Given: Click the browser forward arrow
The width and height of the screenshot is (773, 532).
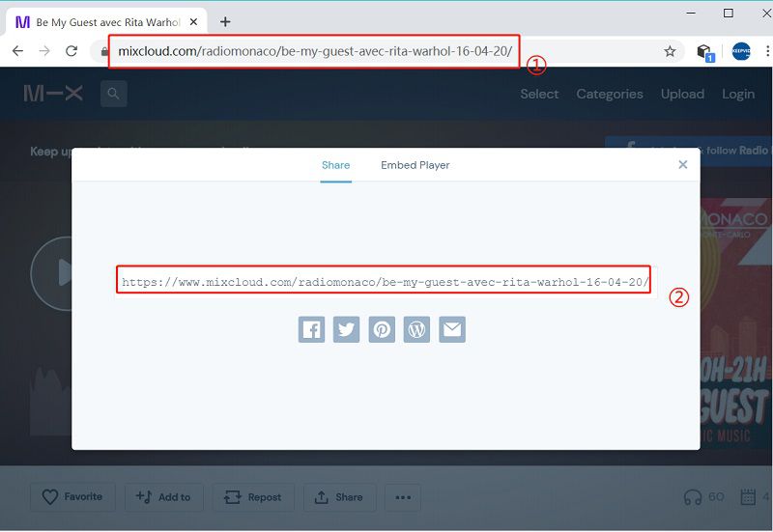Looking at the screenshot, I should coord(44,51).
